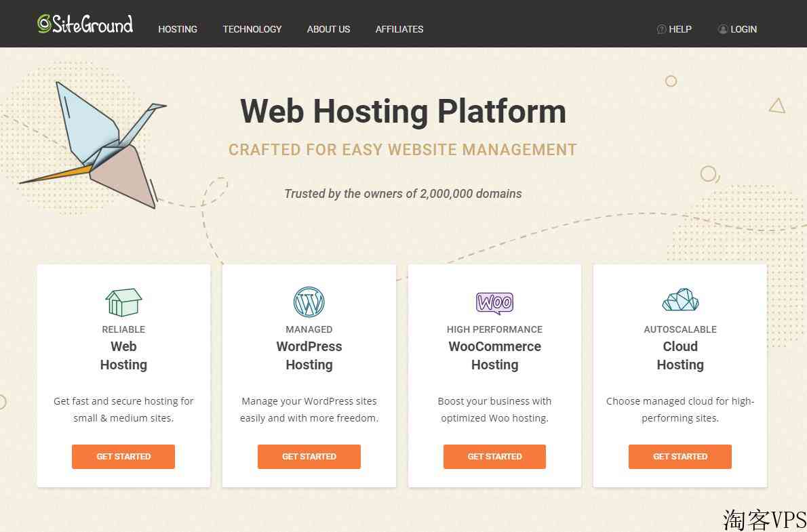Get started with Web Hosting
The height and width of the screenshot is (532, 807).
click(x=123, y=456)
